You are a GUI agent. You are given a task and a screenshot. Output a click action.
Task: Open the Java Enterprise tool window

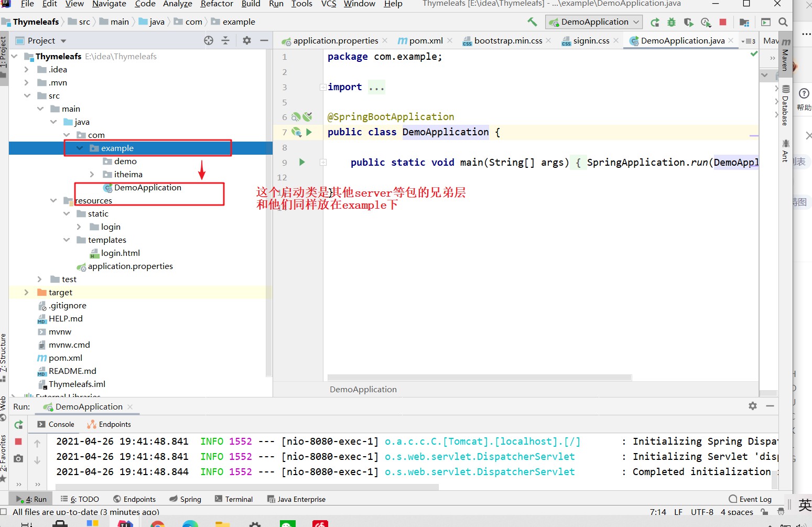click(x=296, y=499)
